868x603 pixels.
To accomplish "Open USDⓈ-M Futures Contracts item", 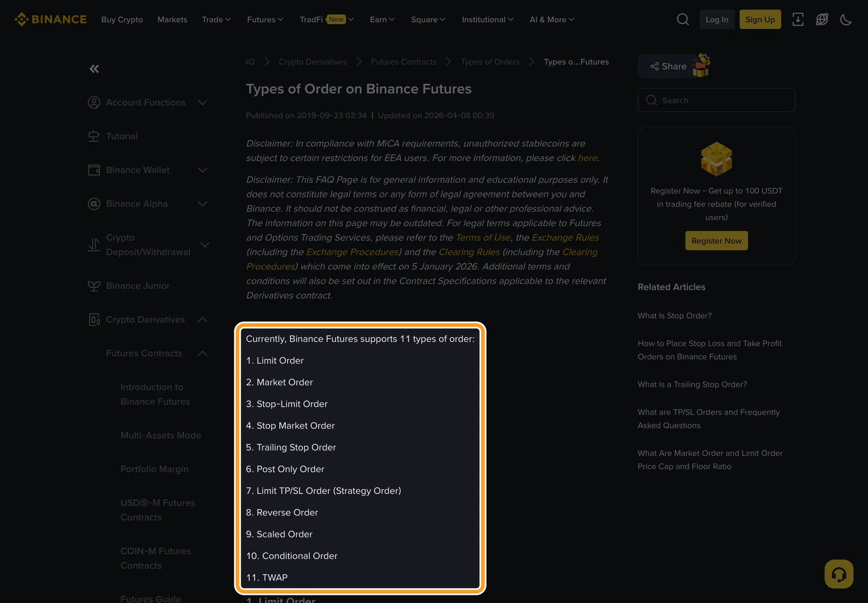I will pyautogui.click(x=157, y=510).
